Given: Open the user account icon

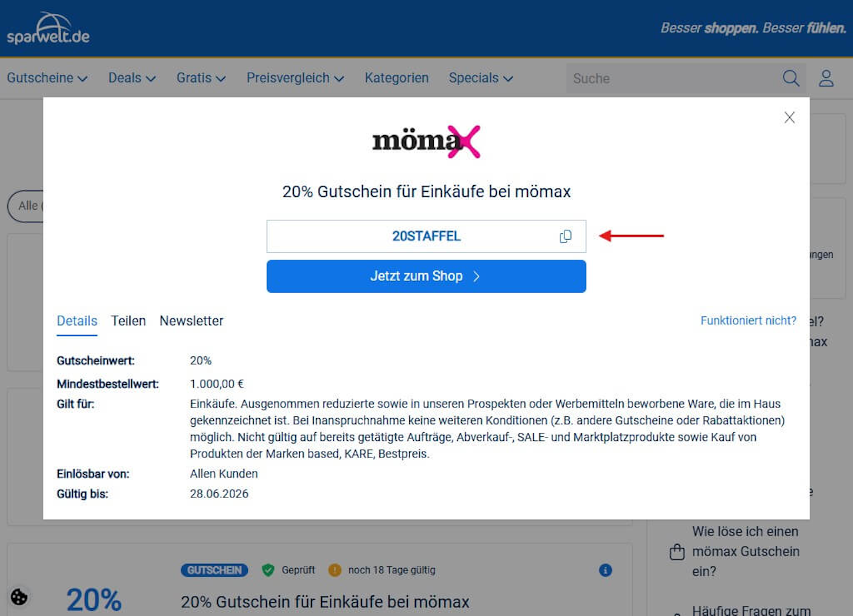Looking at the screenshot, I should (826, 78).
